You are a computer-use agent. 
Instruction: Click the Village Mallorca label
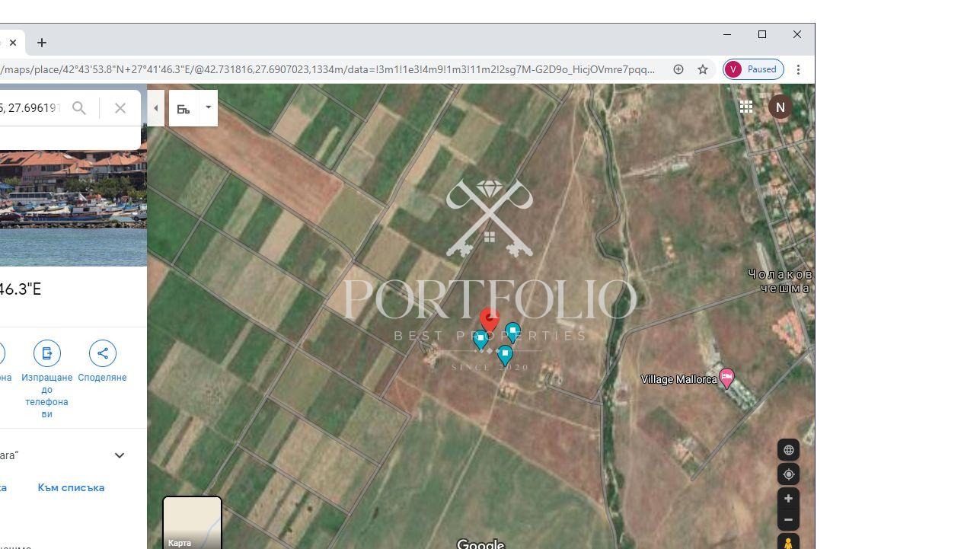[x=678, y=379]
